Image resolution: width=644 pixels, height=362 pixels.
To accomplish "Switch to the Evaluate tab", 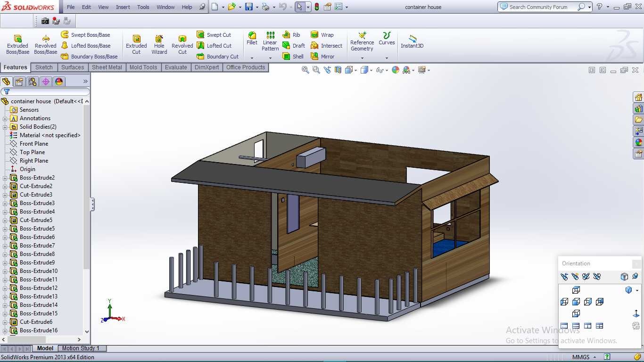I will click(176, 67).
